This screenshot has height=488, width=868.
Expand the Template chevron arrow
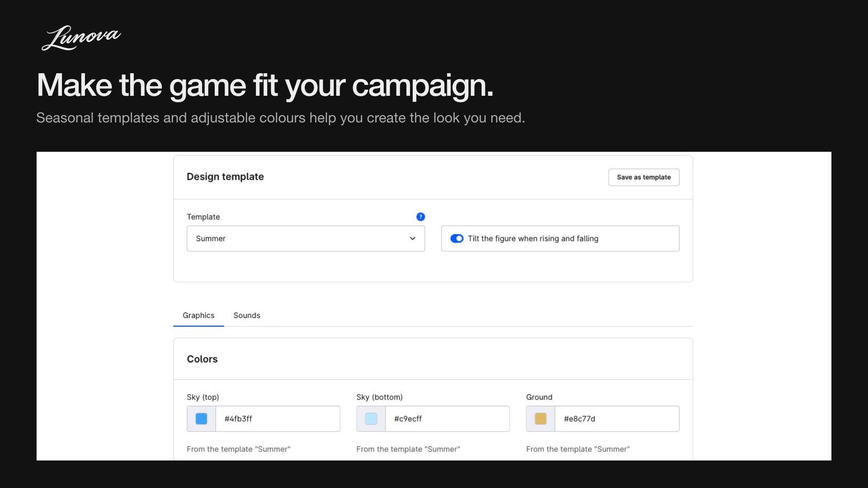click(412, 239)
